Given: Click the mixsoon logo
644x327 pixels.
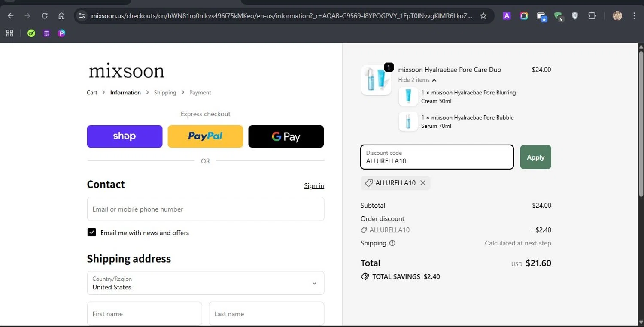Looking at the screenshot, I should pyautogui.click(x=127, y=71).
